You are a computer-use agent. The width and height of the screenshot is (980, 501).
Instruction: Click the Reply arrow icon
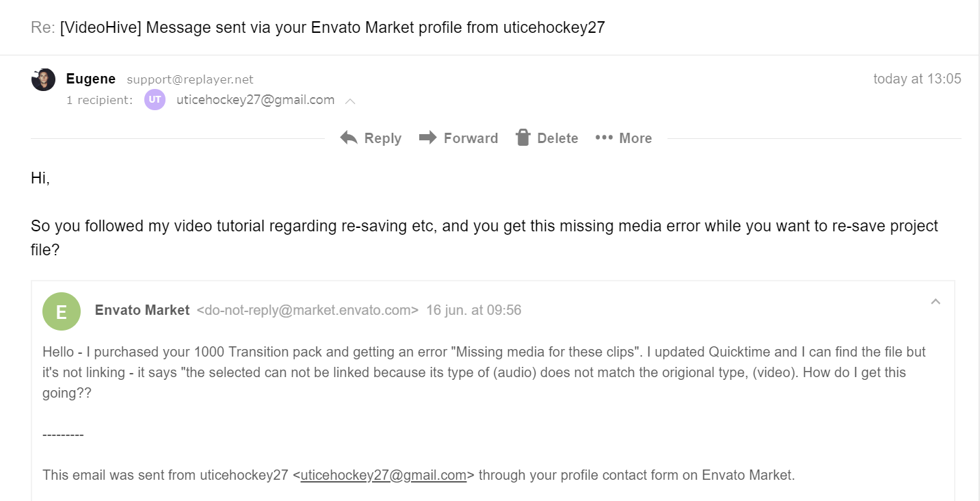[349, 138]
